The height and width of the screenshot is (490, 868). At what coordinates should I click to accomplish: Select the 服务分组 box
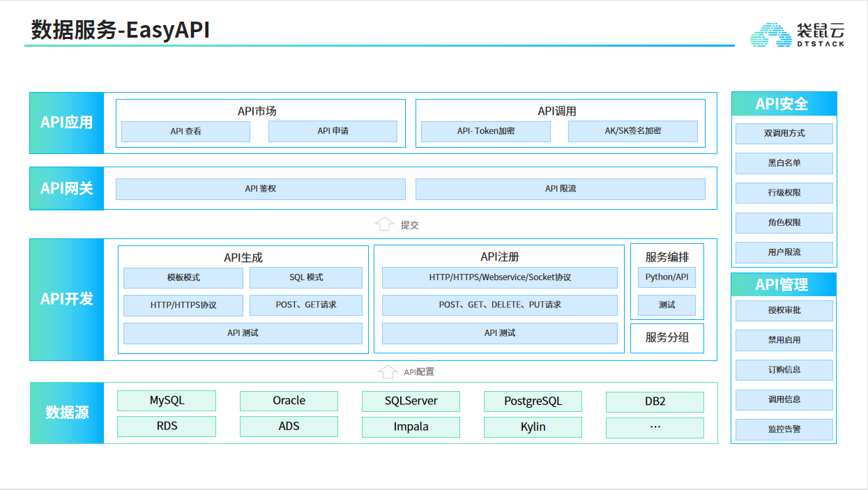coord(667,338)
